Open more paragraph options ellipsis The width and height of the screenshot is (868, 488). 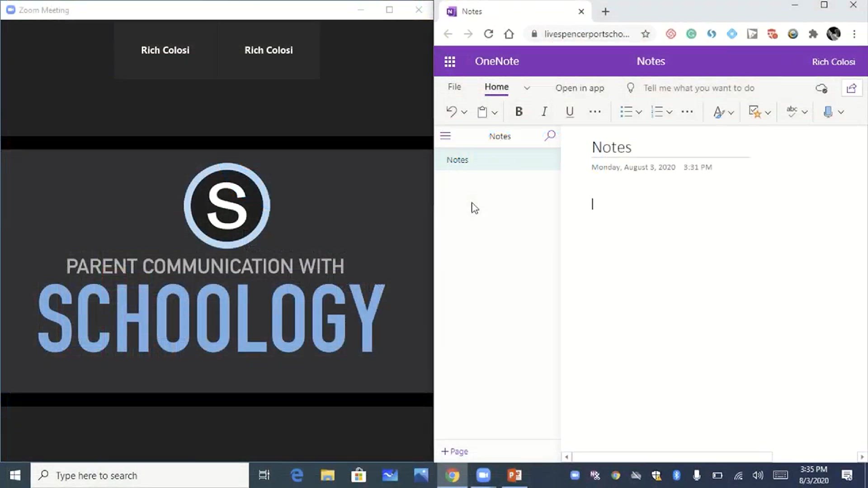[x=687, y=112]
